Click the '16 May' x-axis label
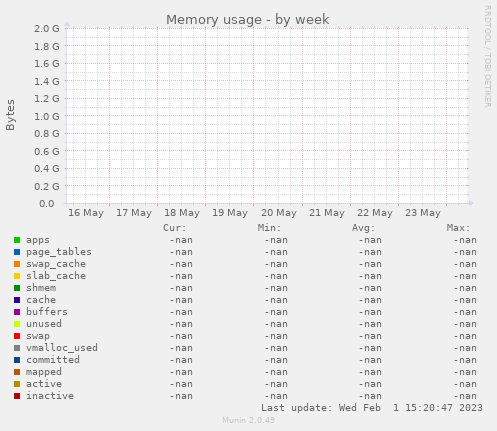The image size is (497, 431). (86, 213)
